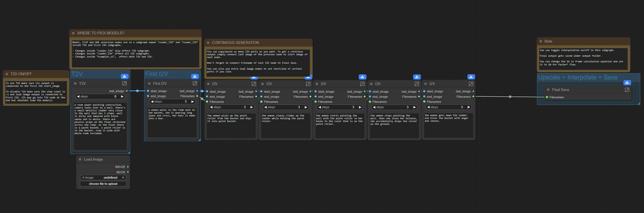This screenshot has height=213, width=644.
Task: Click next-image right arrow in Load Image selector
Action: tap(123, 177)
